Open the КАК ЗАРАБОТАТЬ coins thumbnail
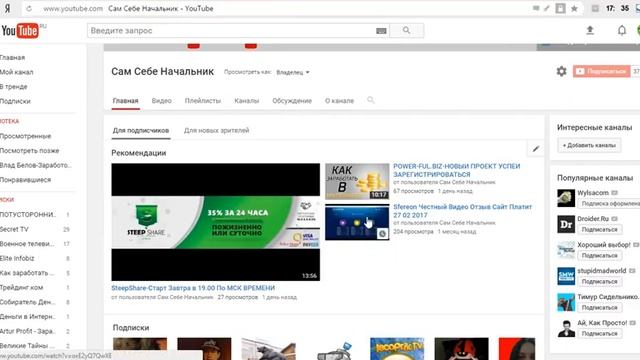 coord(357,182)
